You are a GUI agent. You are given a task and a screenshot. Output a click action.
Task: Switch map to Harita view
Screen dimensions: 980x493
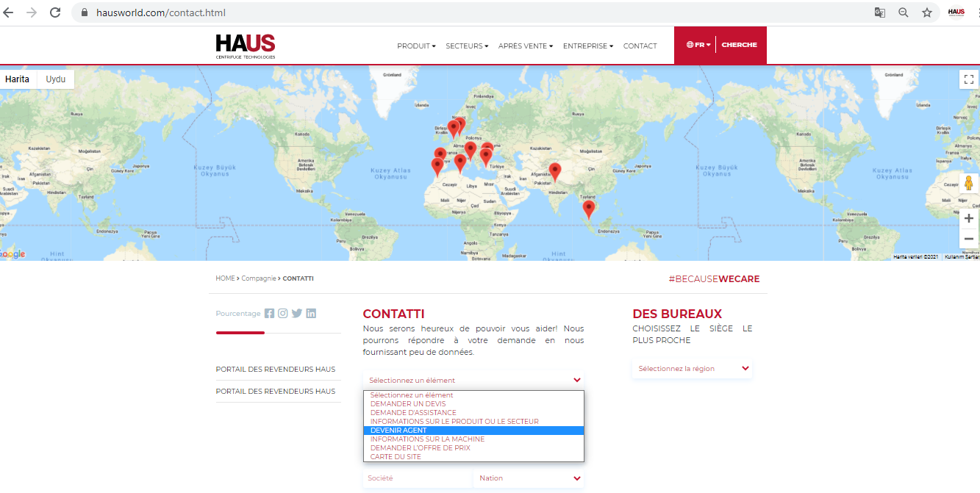[18, 79]
